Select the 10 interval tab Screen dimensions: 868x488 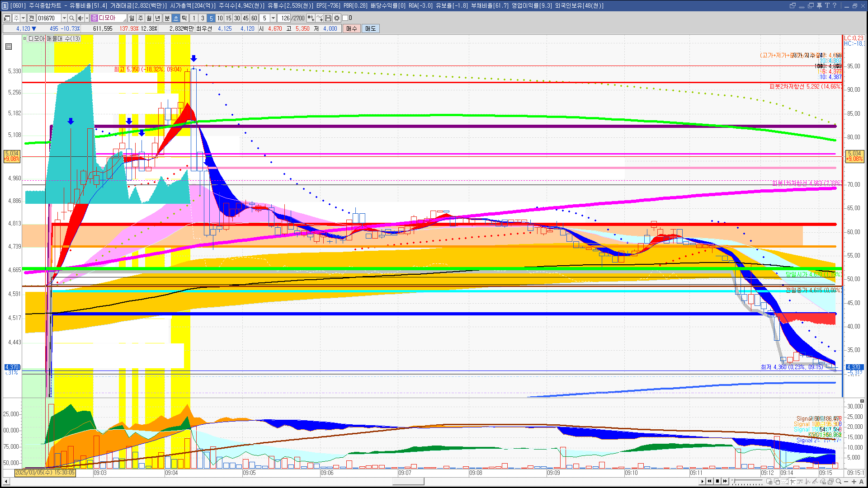click(x=220, y=18)
